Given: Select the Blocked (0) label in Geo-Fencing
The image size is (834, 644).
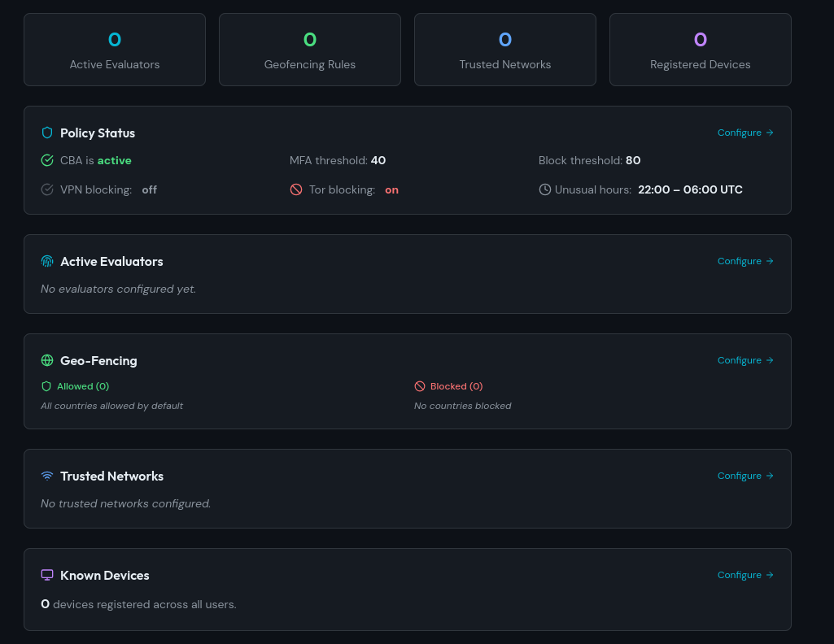Looking at the screenshot, I should [456, 386].
